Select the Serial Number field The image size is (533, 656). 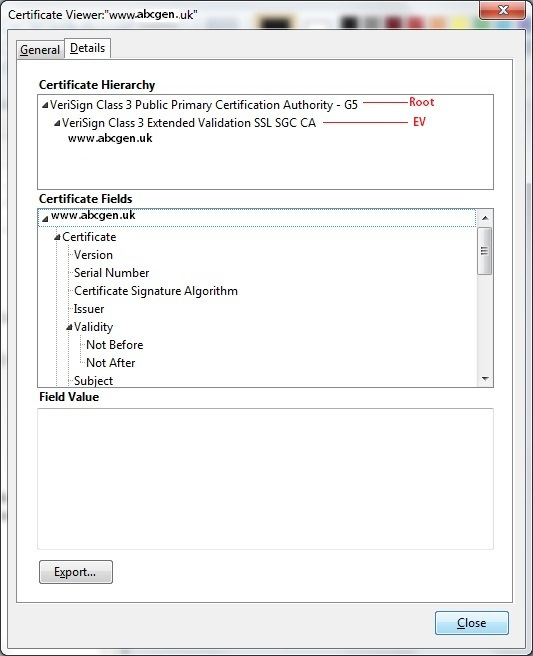click(x=111, y=273)
